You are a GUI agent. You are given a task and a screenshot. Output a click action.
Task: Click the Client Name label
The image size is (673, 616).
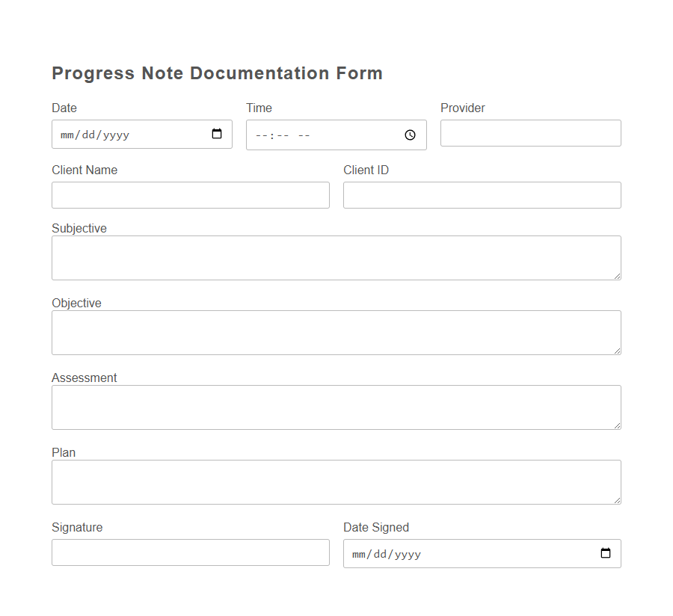click(84, 170)
